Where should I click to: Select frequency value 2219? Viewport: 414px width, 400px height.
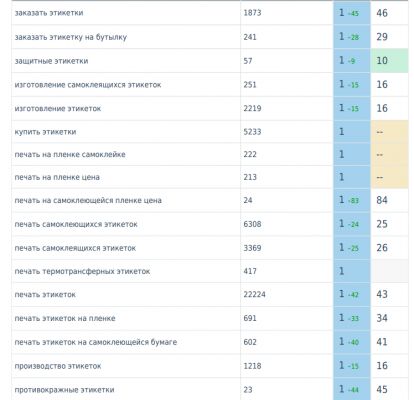pos(252,108)
